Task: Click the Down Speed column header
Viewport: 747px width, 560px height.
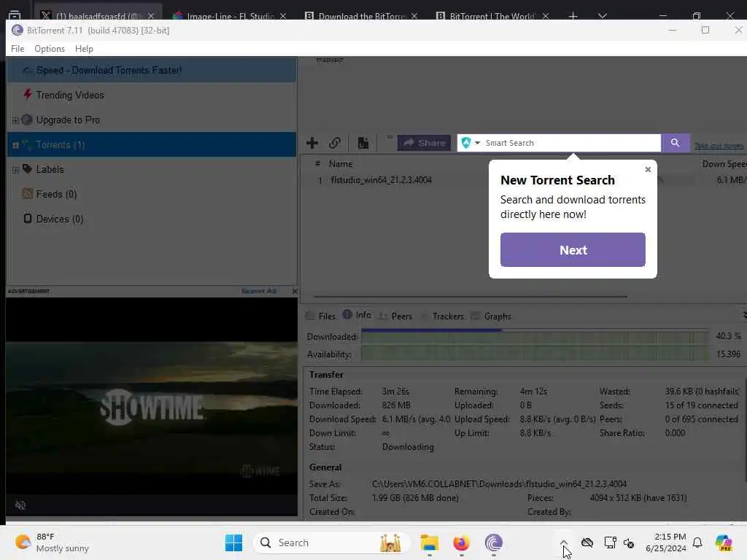Action: 724,164
